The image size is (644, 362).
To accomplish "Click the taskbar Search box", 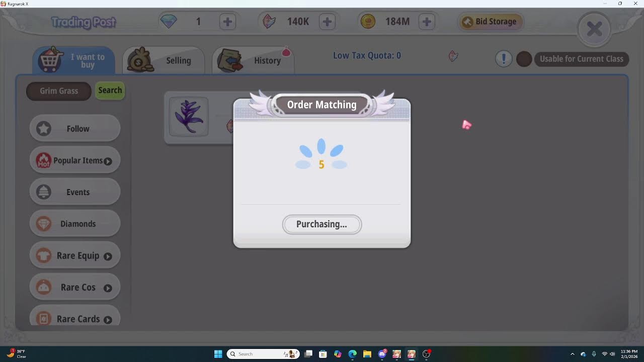I will [x=263, y=354].
